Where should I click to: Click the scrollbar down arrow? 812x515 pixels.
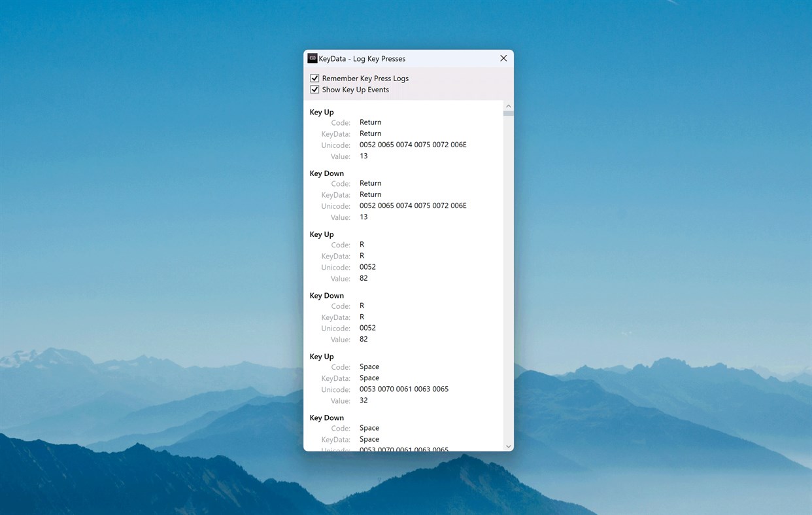point(508,446)
